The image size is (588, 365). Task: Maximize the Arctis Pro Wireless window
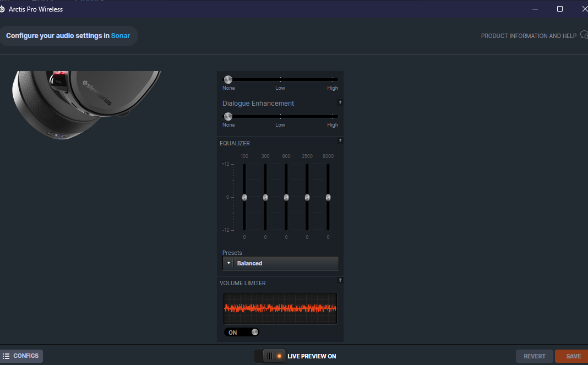pos(560,9)
